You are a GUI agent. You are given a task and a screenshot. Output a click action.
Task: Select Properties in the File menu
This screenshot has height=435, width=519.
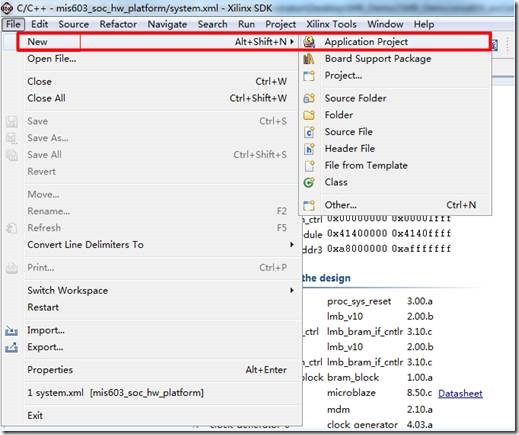157,370
